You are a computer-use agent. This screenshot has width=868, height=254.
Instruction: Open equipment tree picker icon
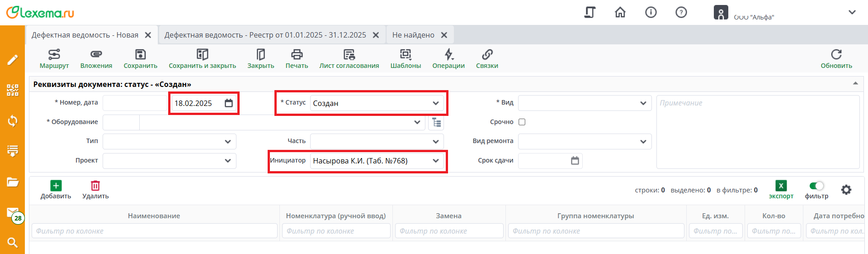pyautogui.click(x=436, y=122)
